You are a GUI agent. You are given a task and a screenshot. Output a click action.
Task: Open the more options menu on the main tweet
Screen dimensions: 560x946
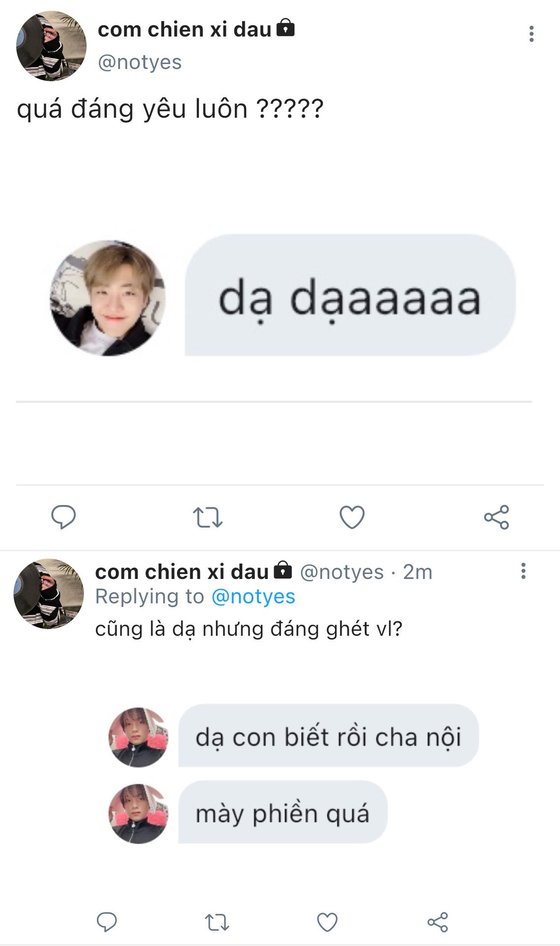(x=531, y=34)
